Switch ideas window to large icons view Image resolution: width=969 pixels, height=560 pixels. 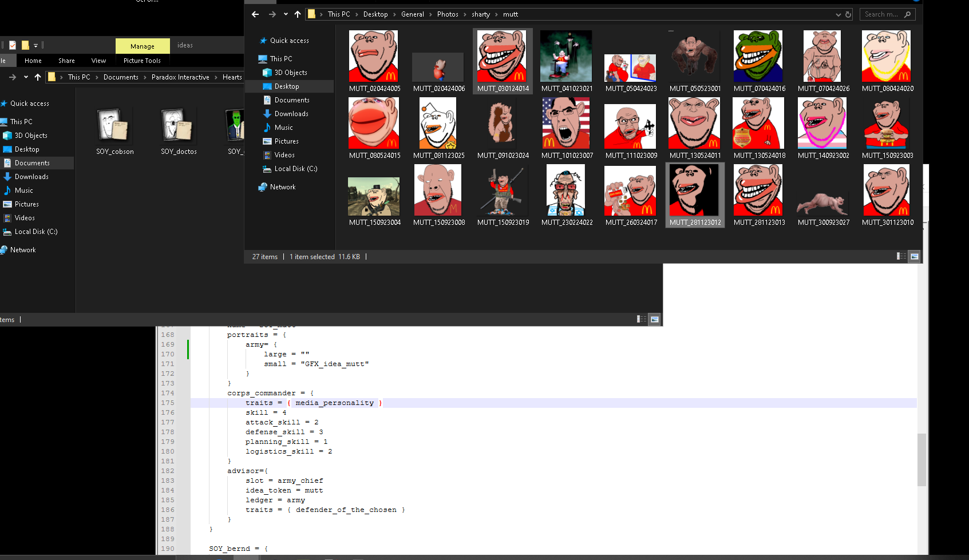(655, 319)
